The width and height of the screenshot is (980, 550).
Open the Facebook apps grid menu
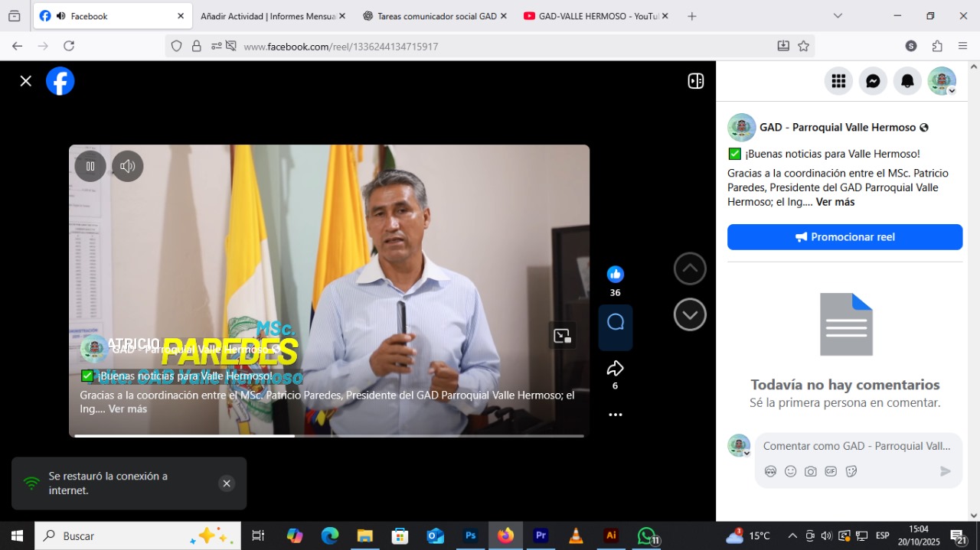click(838, 81)
